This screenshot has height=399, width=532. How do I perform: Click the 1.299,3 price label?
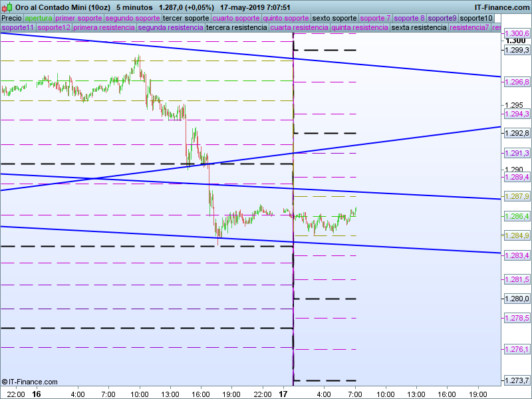[x=517, y=51]
